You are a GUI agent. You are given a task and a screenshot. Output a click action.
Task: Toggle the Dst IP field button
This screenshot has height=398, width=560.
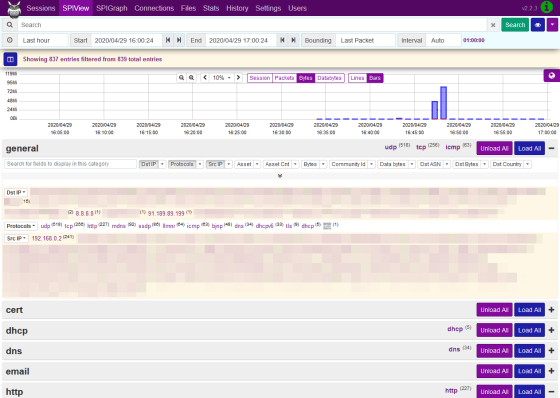click(149, 164)
